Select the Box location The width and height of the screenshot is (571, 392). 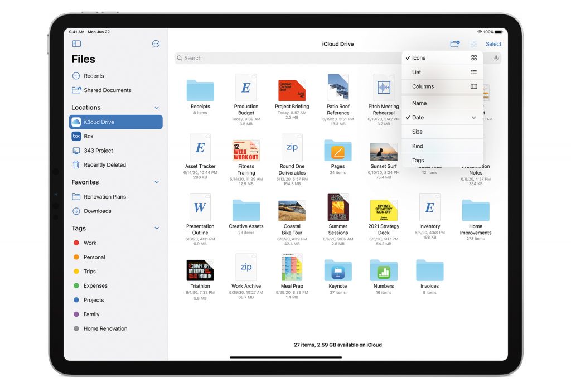point(116,136)
